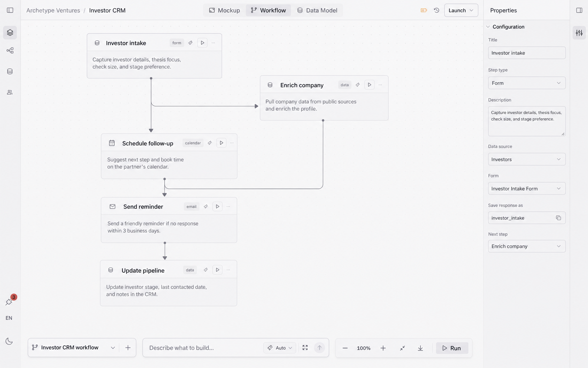The width and height of the screenshot is (588, 368).
Task: Zoom out with minus button
Action: coord(345,348)
